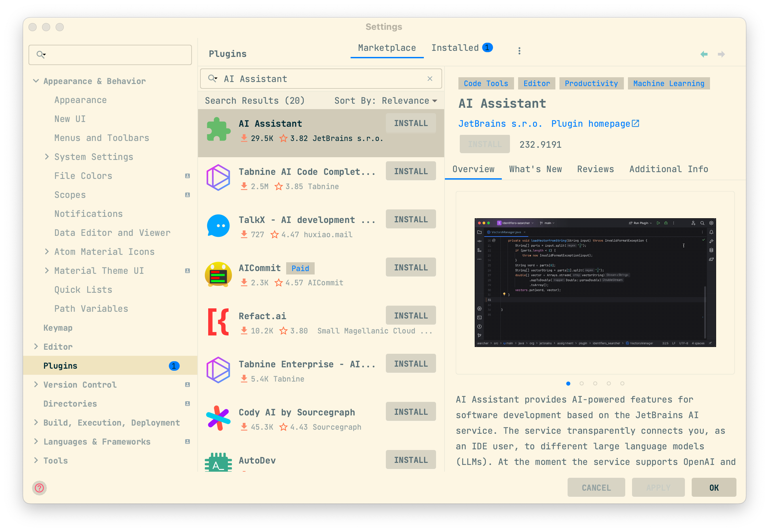Image resolution: width=769 pixels, height=532 pixels.
Task: Click the Languages & Frameworks project-level icon
Action: 187,442
